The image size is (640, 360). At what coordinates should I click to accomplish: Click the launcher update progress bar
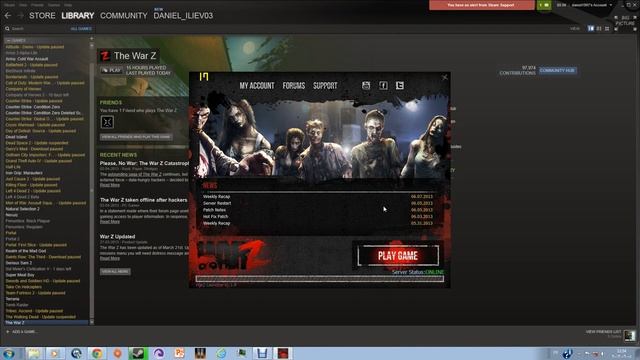[x=320, y=279]
